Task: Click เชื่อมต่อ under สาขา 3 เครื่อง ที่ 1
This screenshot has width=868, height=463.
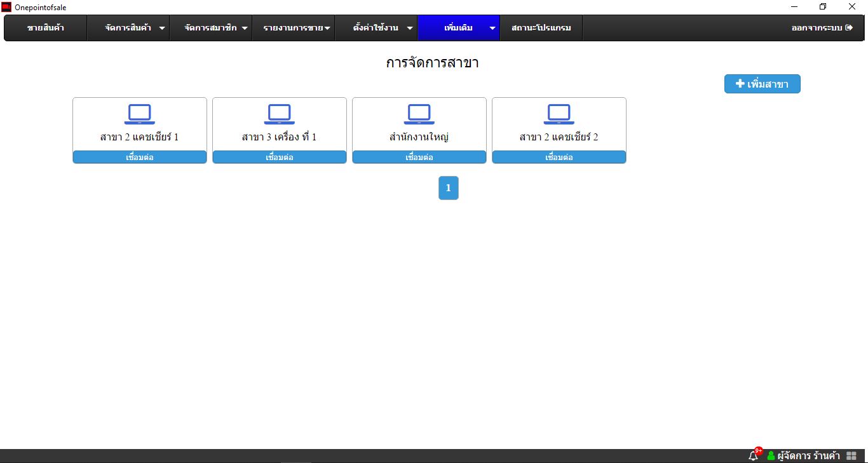Action: click(280, 157)
